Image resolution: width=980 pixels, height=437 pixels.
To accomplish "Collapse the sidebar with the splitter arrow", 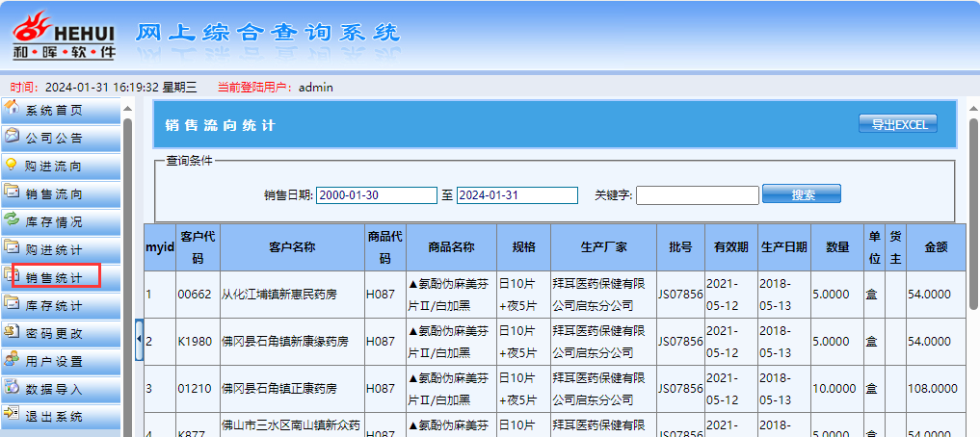I will [139, 339].
